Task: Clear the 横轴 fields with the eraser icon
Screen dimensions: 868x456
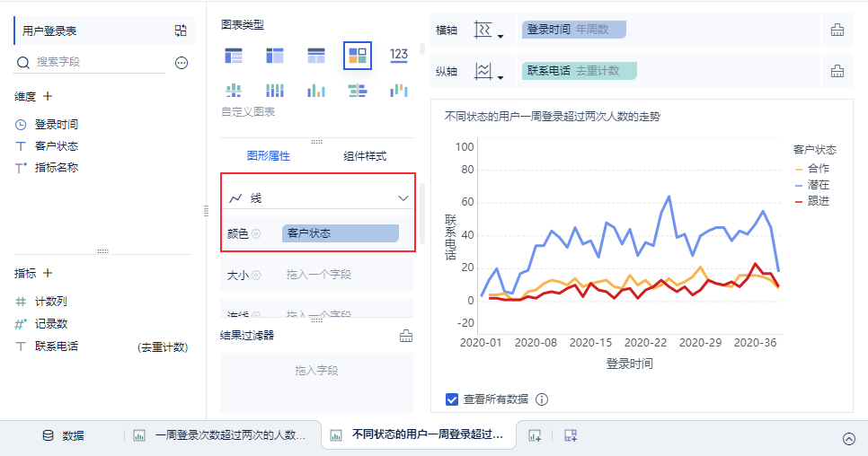Action: tap(837, 30)
